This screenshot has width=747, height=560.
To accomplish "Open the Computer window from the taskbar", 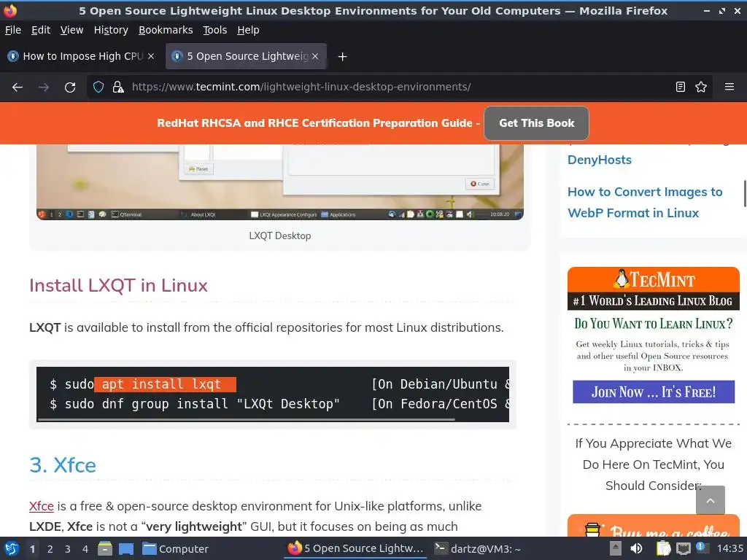I will 175,549.
